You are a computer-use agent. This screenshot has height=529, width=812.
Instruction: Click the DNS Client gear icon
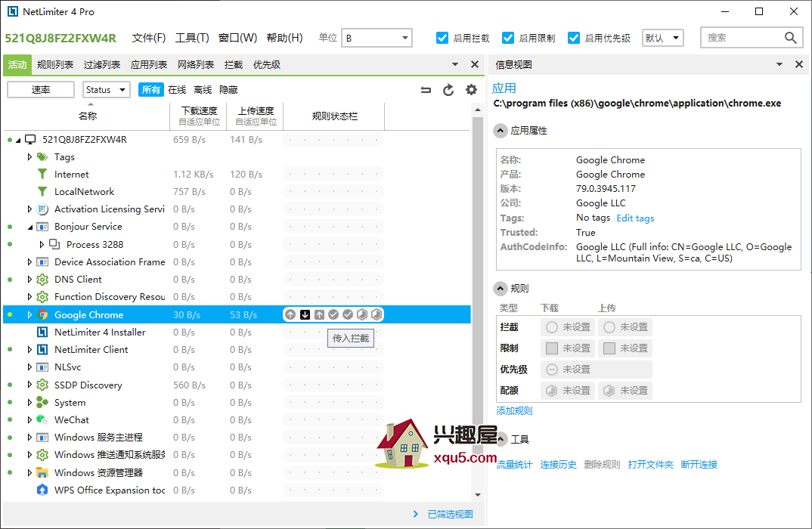(x=42, y=280)
